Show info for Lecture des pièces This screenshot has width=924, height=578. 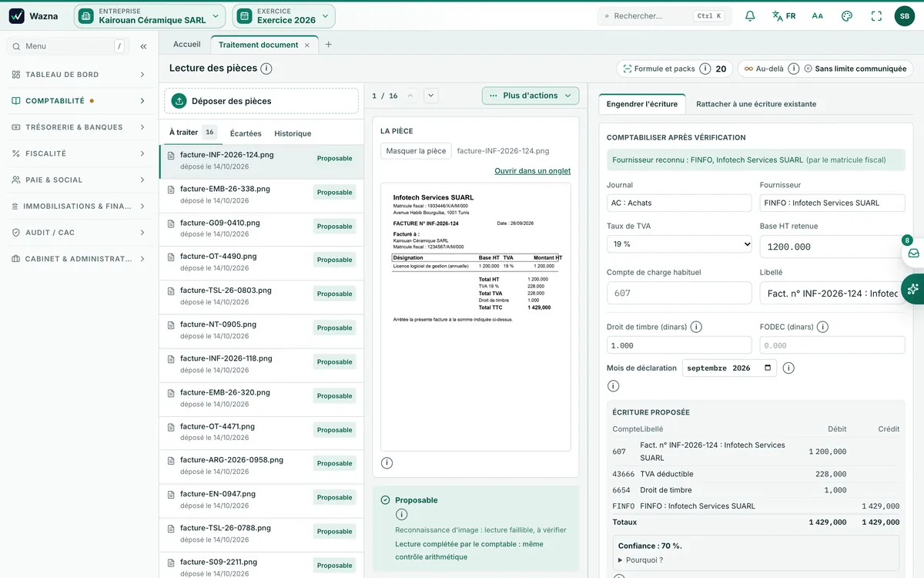(266, 69)
